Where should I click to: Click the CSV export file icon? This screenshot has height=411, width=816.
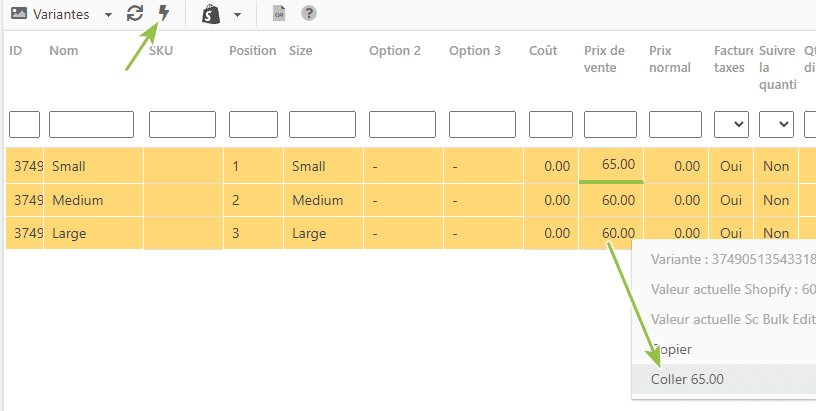pos(279,14)
